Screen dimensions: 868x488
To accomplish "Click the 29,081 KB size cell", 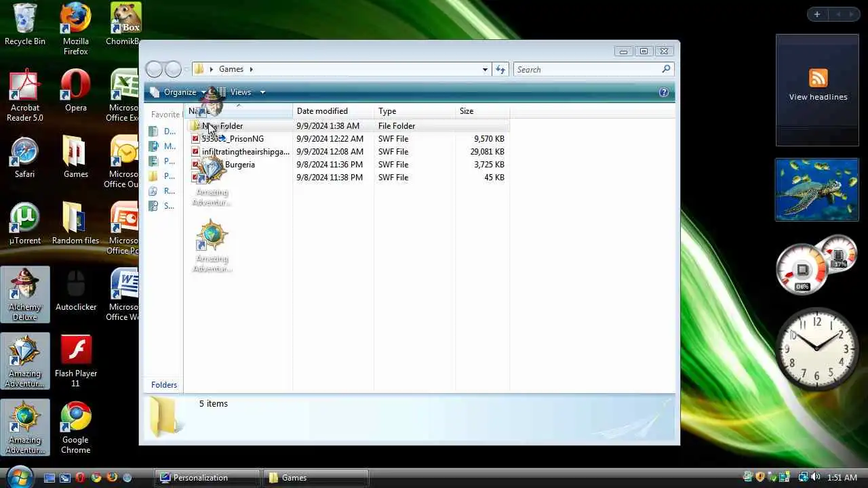I will (487, 152).
